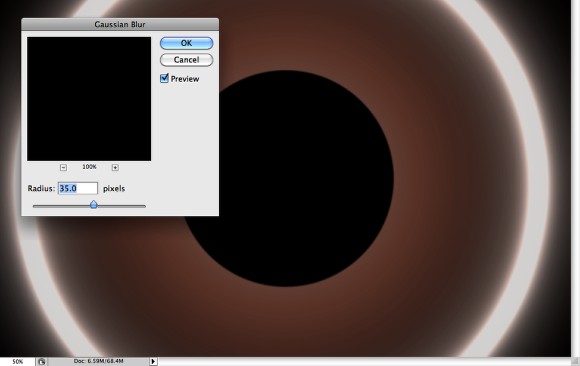Cancel the Gaussian Blur dialog
580x366 pixels.
[x=186, y=60]
